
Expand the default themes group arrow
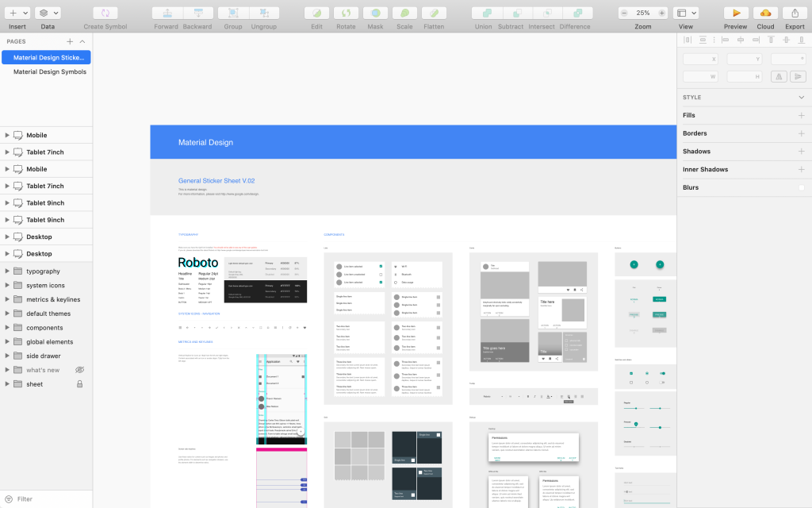(7, 314)
